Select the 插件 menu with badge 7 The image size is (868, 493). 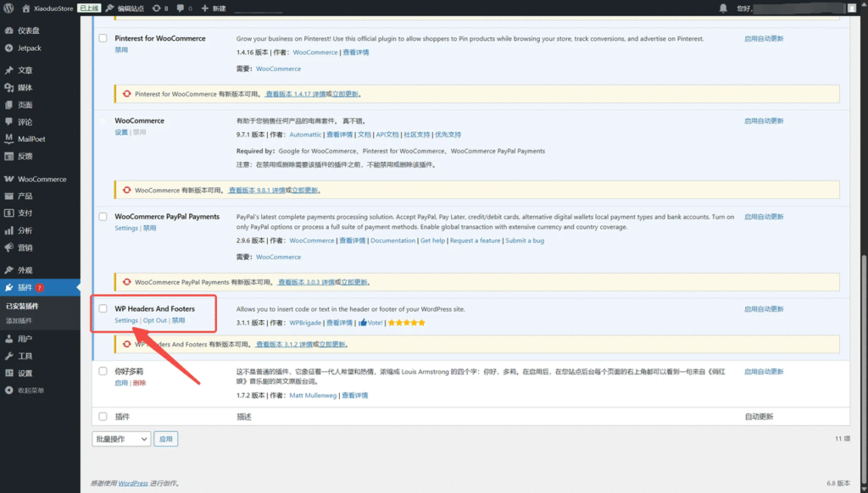pos(40,287)
